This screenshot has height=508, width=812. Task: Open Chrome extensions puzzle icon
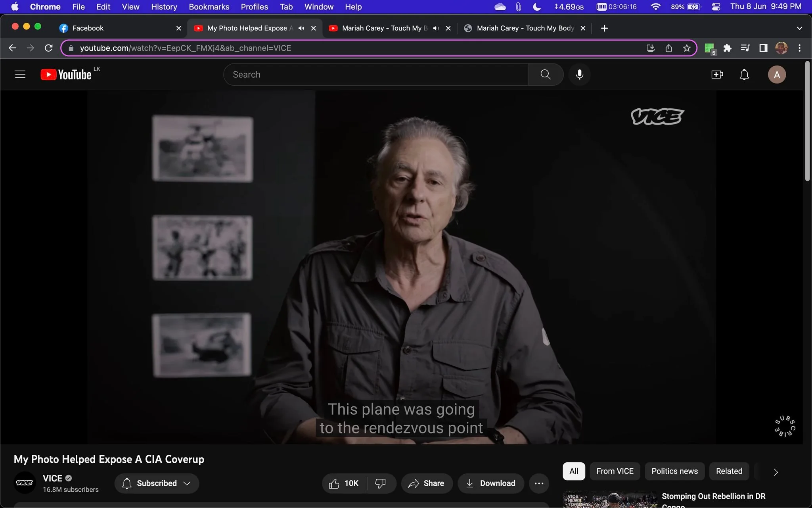click(727, 48)
